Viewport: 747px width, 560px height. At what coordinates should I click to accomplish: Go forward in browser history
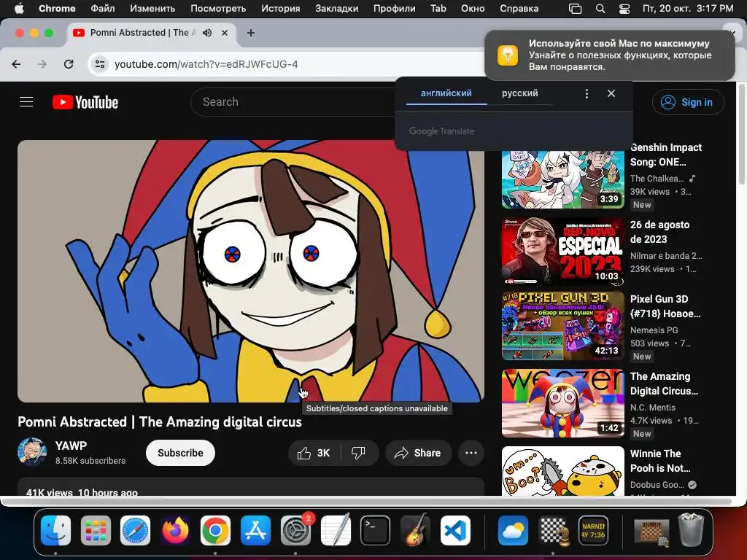click(42, 64)
